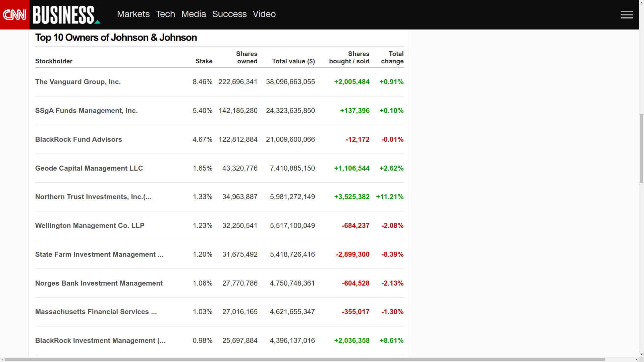Click Wellington Management Co. LLP

pos(90,226)
